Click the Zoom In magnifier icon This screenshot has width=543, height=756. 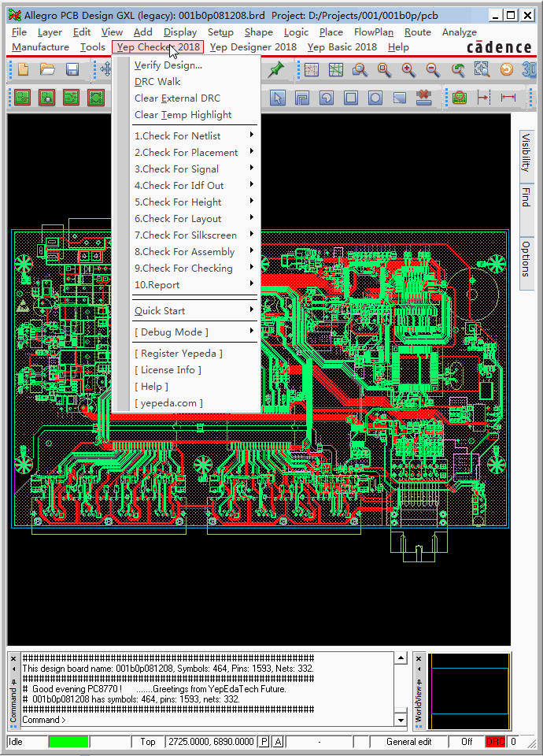click(x=408, y=70)
